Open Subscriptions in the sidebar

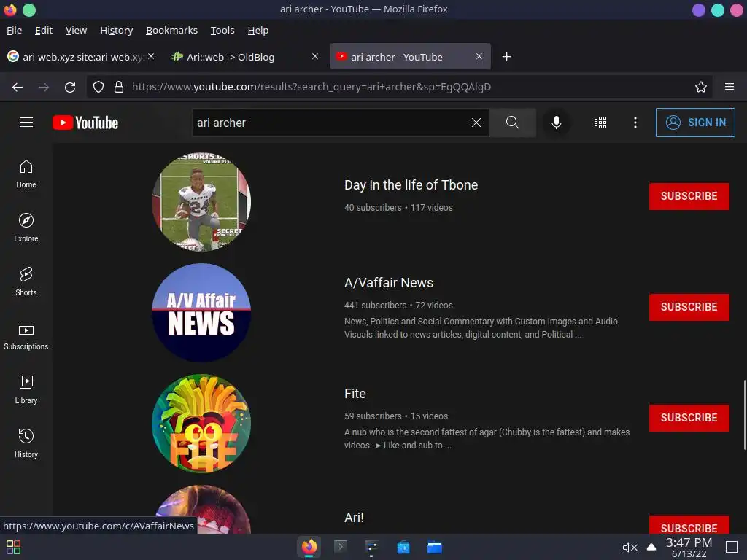26,335
